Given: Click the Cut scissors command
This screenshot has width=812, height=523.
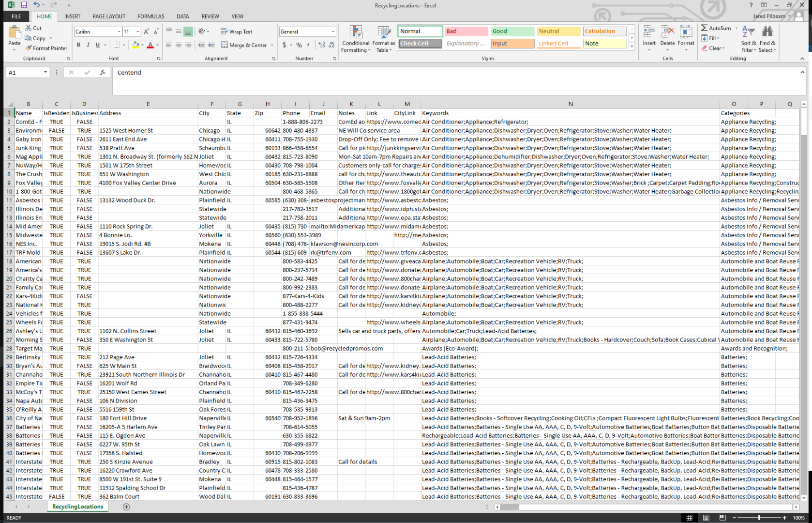Looking at the screenshot, I should pyautogui.click(x=33, y=28).
